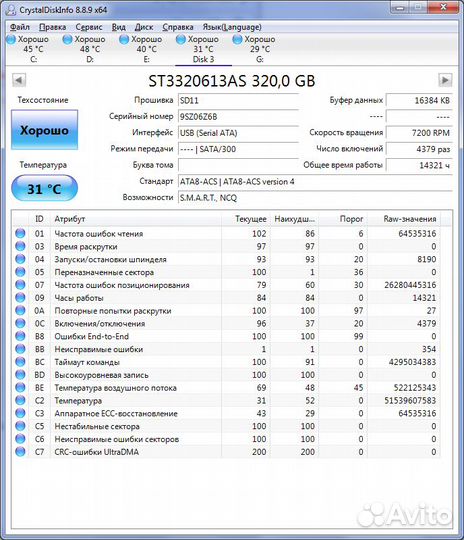Click status icon of Время раскрутки row

[20, 246]
